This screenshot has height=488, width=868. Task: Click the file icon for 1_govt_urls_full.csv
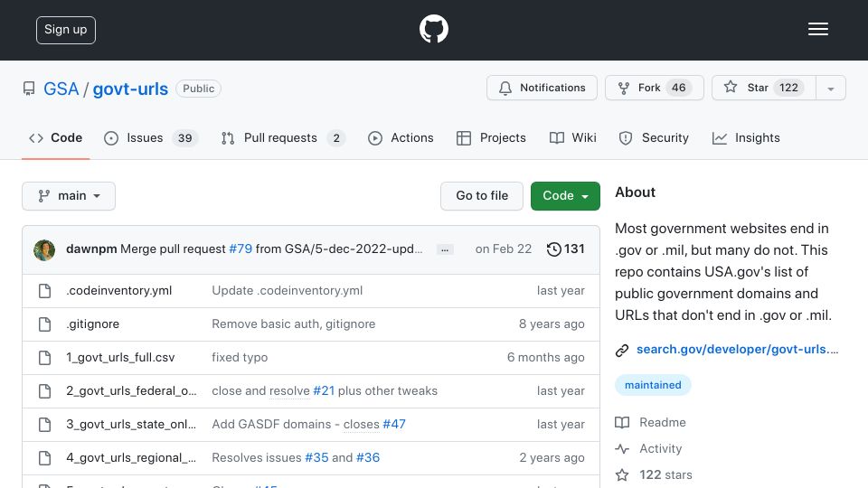(x=45, y=358)
